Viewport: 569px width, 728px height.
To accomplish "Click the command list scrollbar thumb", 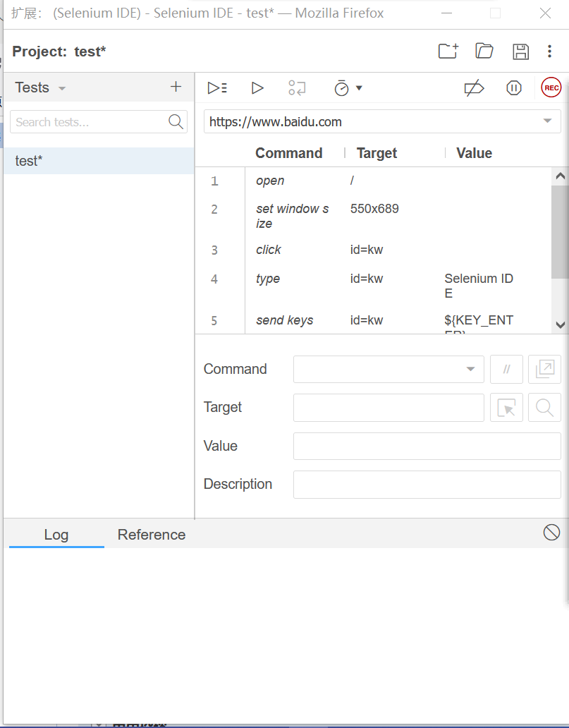I will 560,231.
